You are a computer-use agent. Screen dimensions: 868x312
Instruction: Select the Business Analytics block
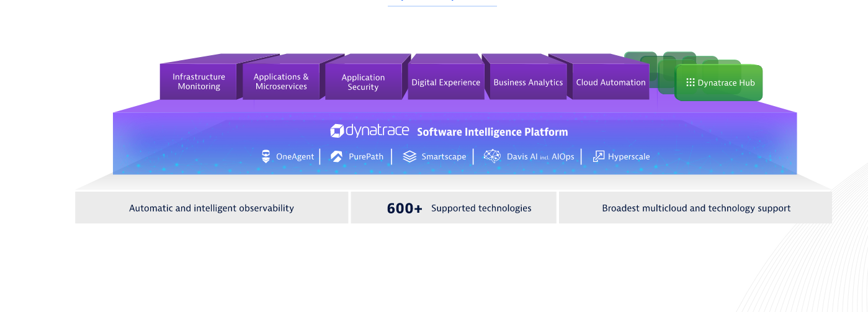click(528, 81)
